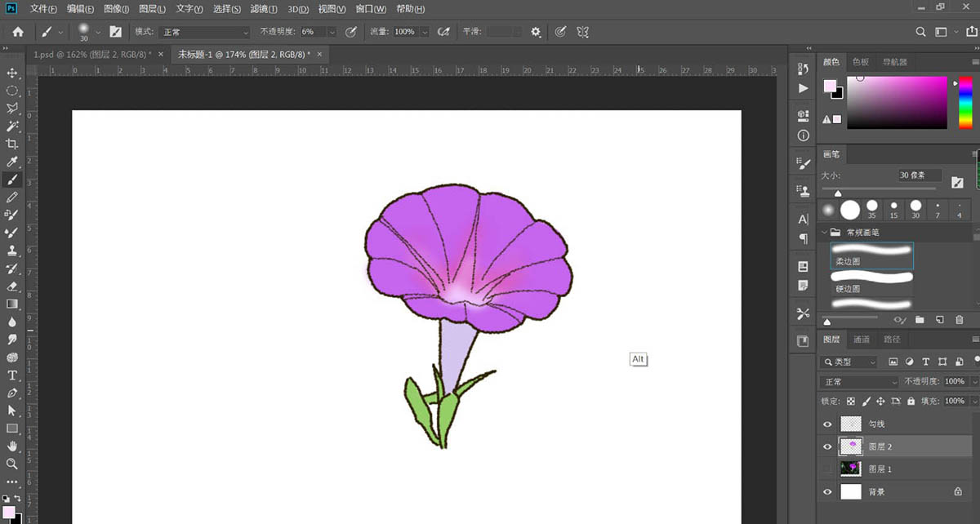The image size is (980, 524).
Task: Select the 硬边圆 brush preset
Action: (871, 283)
